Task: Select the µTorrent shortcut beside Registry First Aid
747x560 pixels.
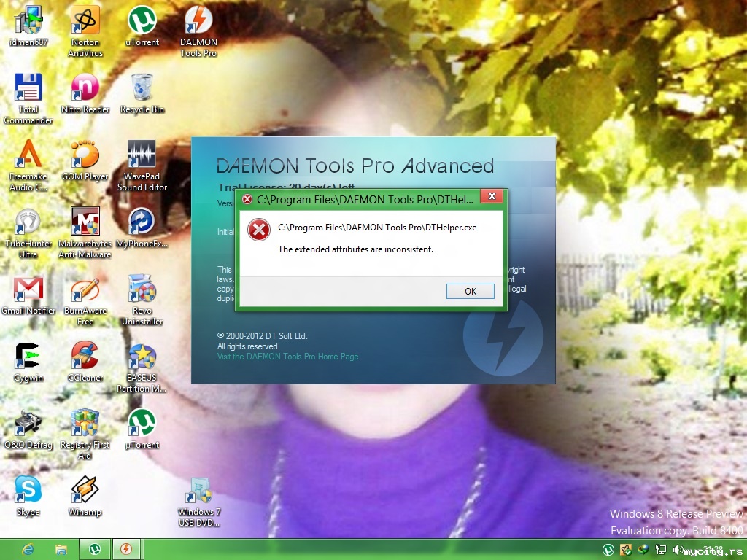Action: [x=142, y=429]
